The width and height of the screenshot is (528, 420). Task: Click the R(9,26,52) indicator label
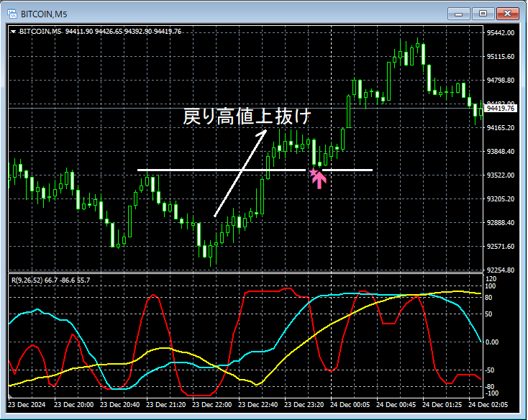50,280
